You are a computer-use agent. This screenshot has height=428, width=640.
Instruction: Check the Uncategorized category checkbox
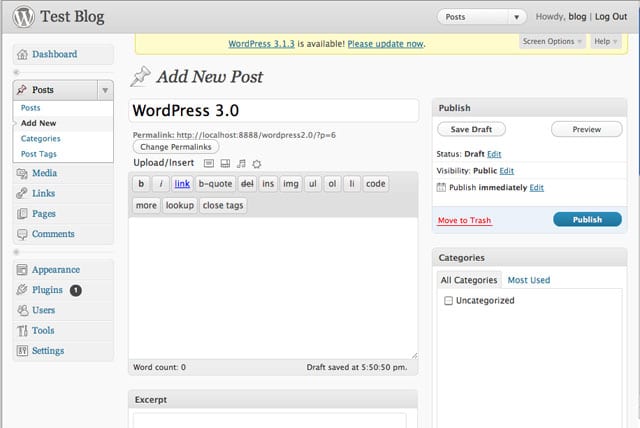tap(448, 300)
